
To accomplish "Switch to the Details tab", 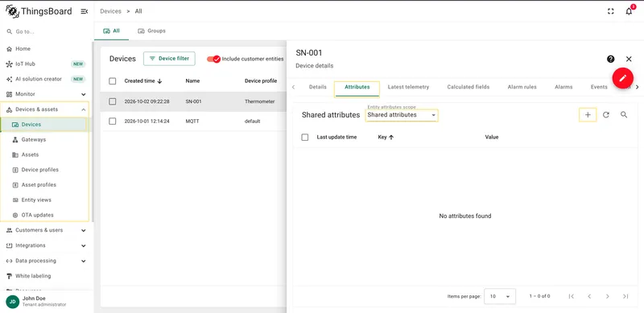I will coord(317,87).
